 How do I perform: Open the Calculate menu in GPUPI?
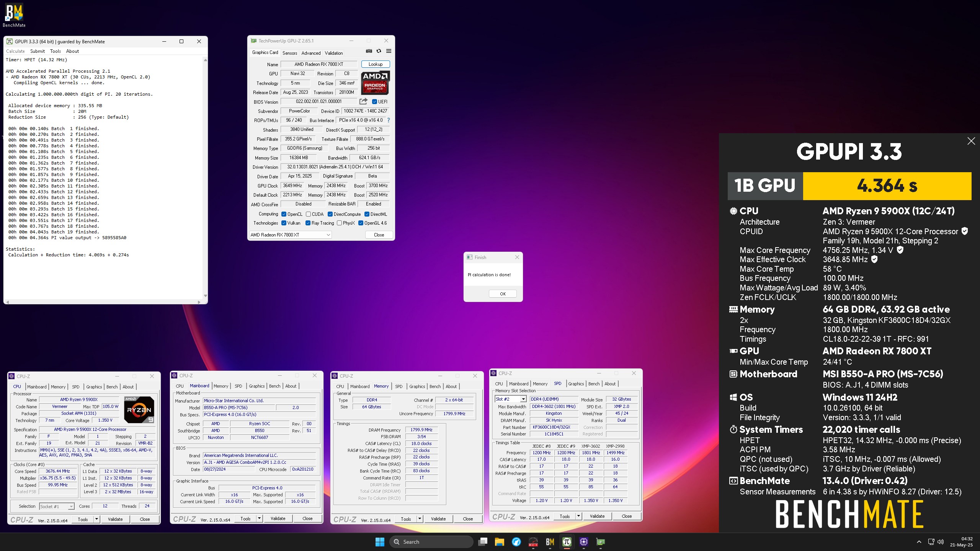(x=15, y=51)
